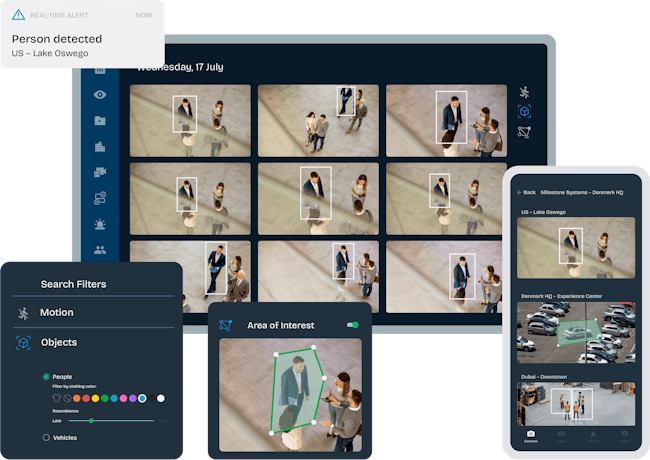The width and height of the screenshot is (650, 460).
Task: Open the Dubai Downtown camera feed
Action: pyautogui.click(x=575, y=403)
